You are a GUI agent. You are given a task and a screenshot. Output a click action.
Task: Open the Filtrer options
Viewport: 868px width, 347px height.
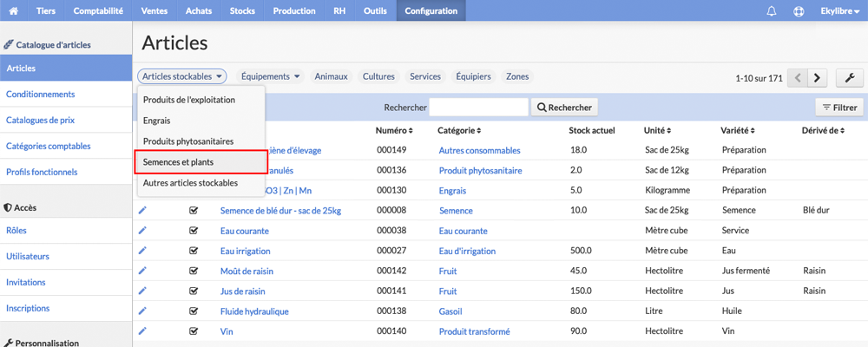pyautogui.click(x=839, y=108)
